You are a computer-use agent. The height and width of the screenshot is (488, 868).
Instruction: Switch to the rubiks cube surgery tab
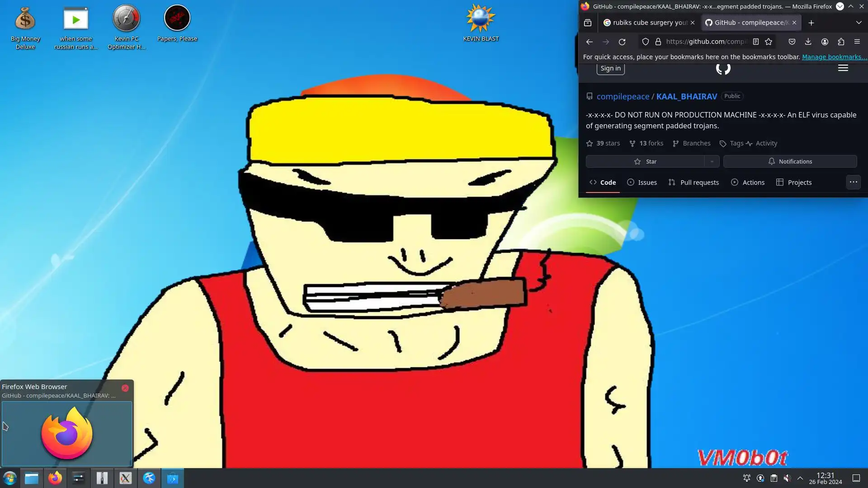click(646, 23)
